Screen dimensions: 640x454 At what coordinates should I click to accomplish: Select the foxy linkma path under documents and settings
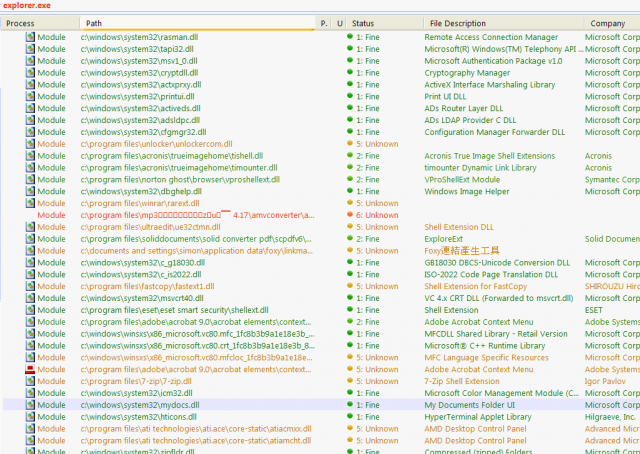point(197,251)
